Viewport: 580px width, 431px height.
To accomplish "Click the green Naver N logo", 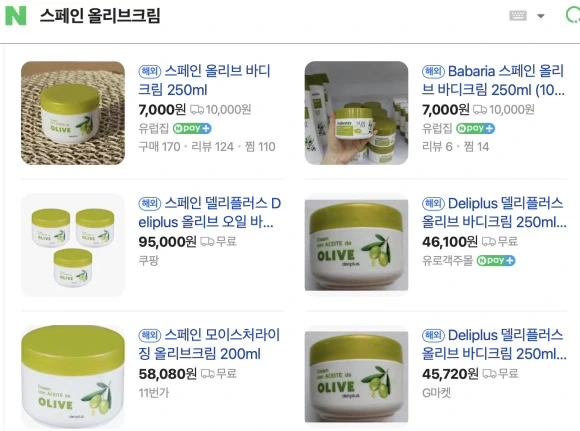I will [16, 16].
